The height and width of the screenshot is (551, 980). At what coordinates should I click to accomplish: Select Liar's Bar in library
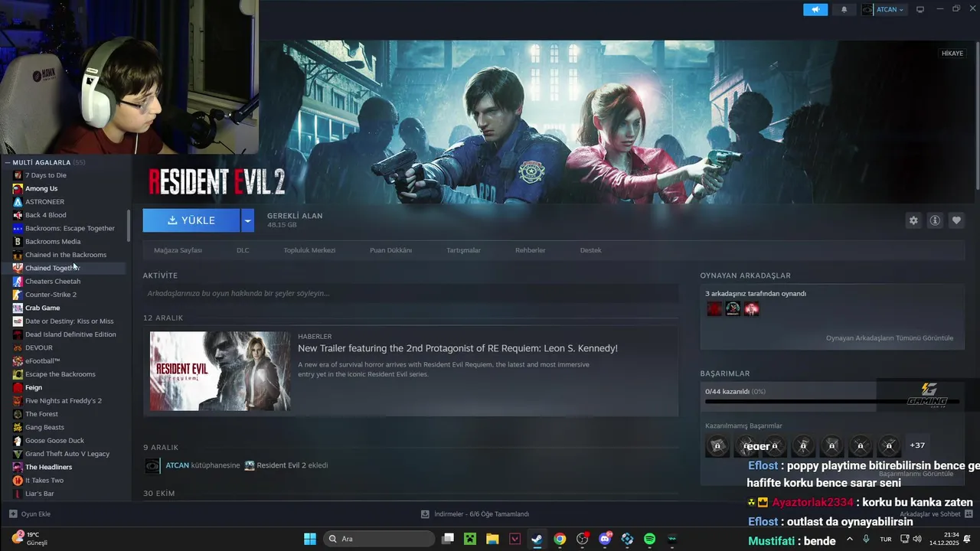39,494
